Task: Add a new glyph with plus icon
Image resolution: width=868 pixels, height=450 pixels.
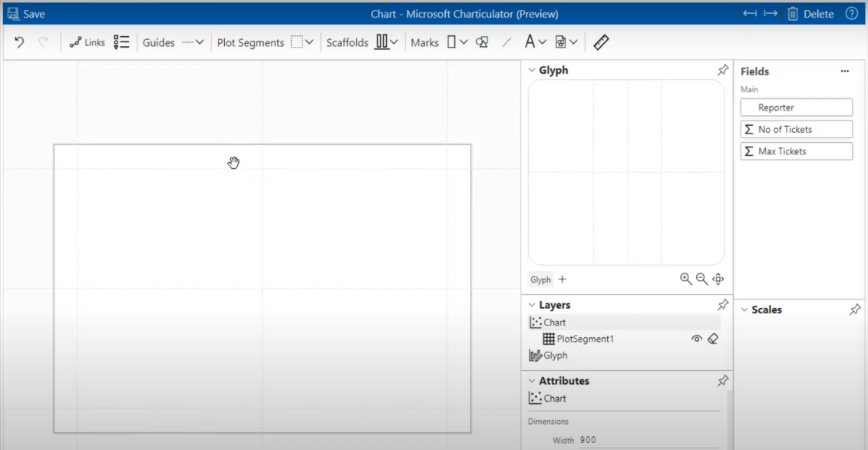Action: (x=563, y=280)
